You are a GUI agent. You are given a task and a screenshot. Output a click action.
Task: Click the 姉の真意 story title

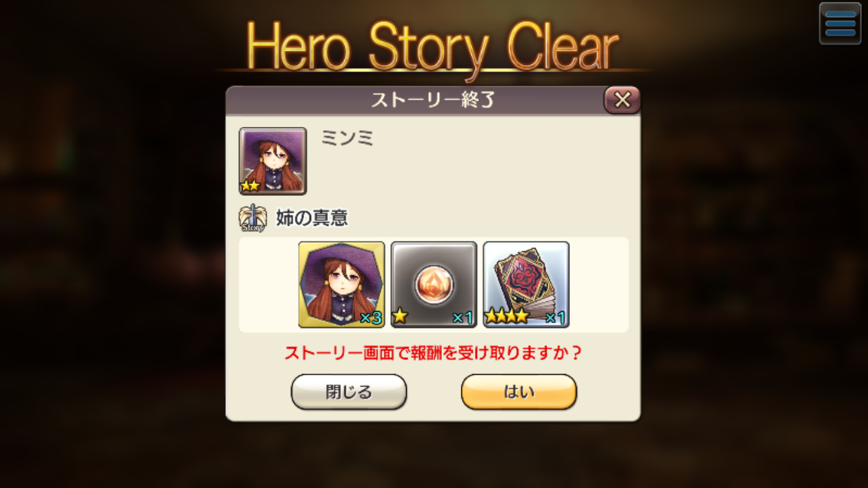point(312,218)
